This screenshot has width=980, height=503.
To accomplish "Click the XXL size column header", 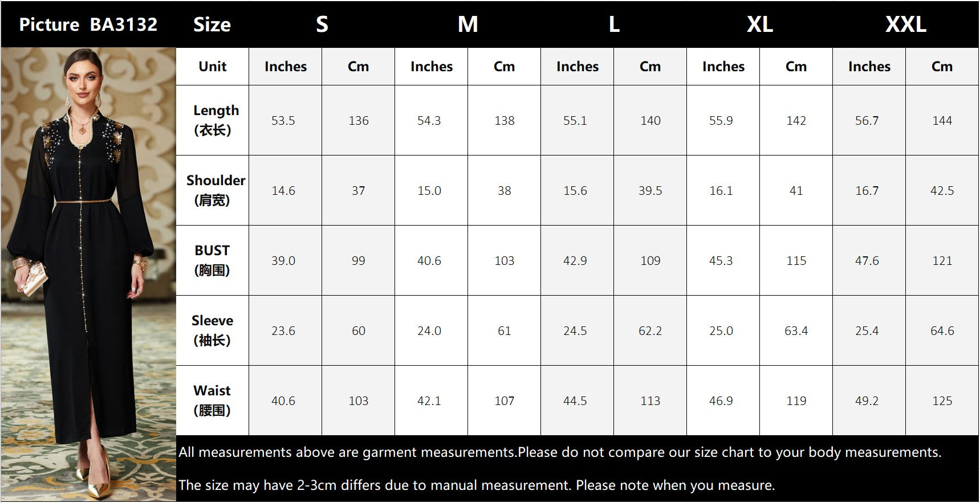I will point(905,24).
